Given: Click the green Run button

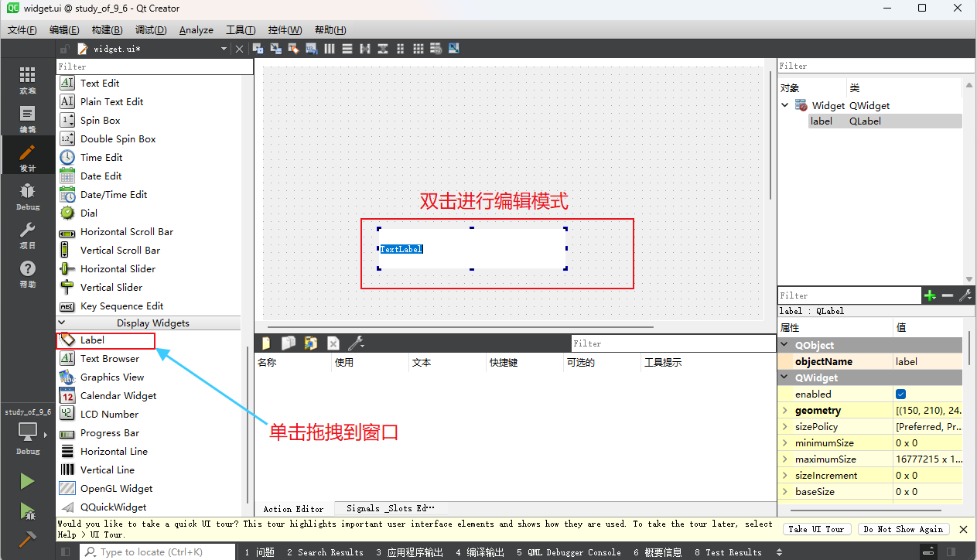Looking at the screenshot, I should coord(27,482).
